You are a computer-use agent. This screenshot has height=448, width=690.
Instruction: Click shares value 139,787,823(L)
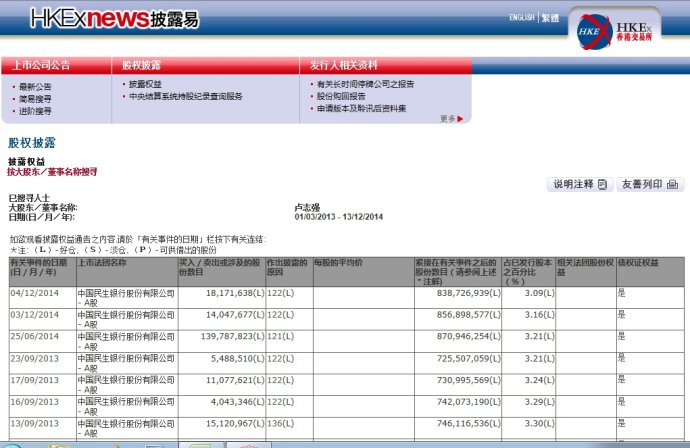pos(233,336)
